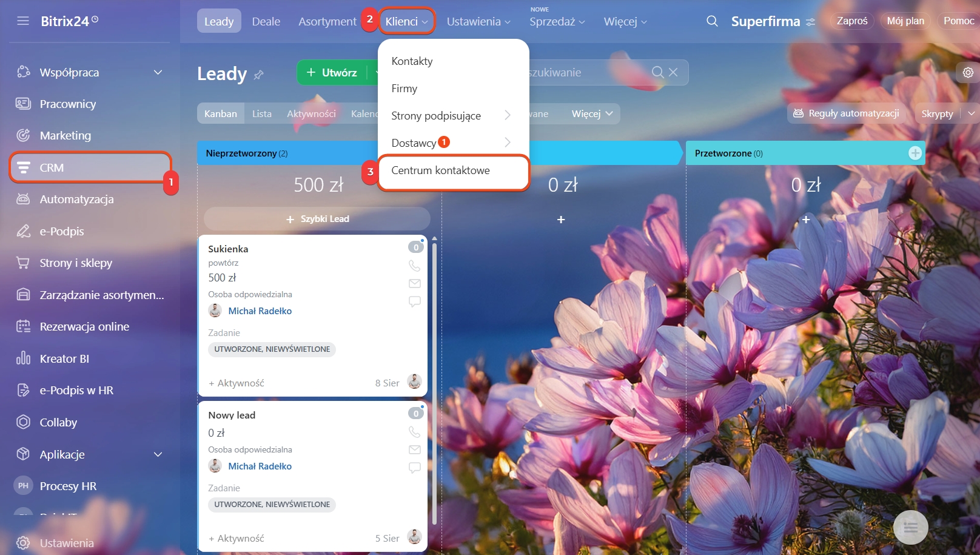Click the 0 counter badge on Sukienka card
This screenshot has height=555, width=980.
415,247
